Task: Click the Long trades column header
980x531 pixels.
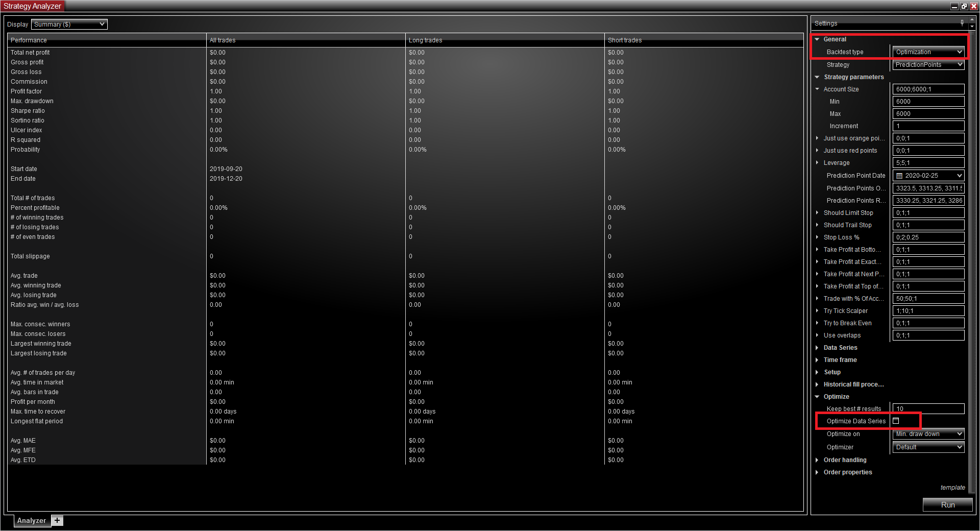Action: tap(505, 40)
